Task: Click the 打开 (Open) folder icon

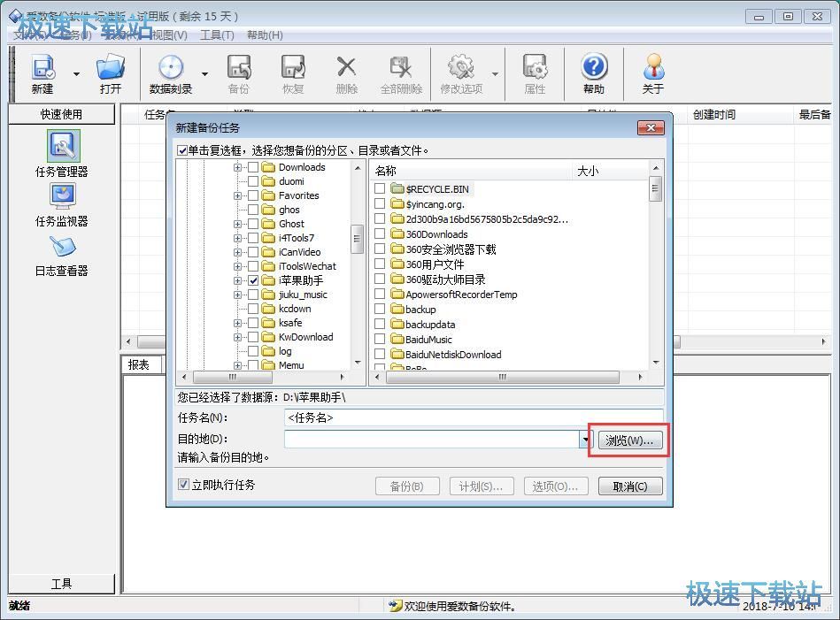Action: (111, 73)
